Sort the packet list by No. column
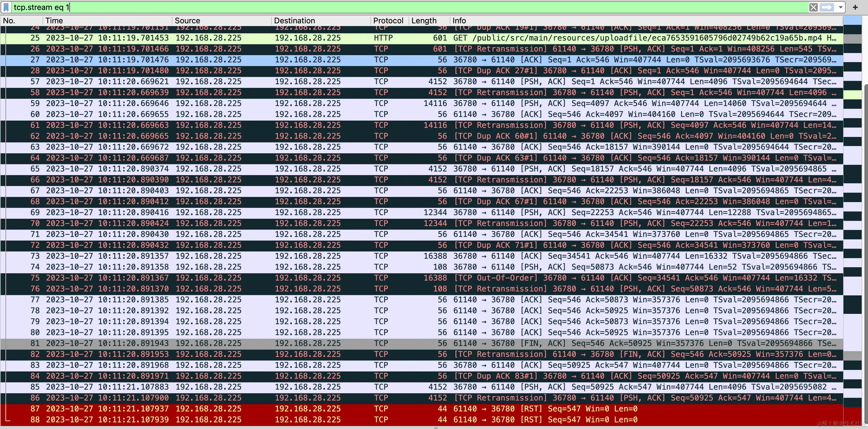Viewport: 868px width, 429px height. coord(9,21)
